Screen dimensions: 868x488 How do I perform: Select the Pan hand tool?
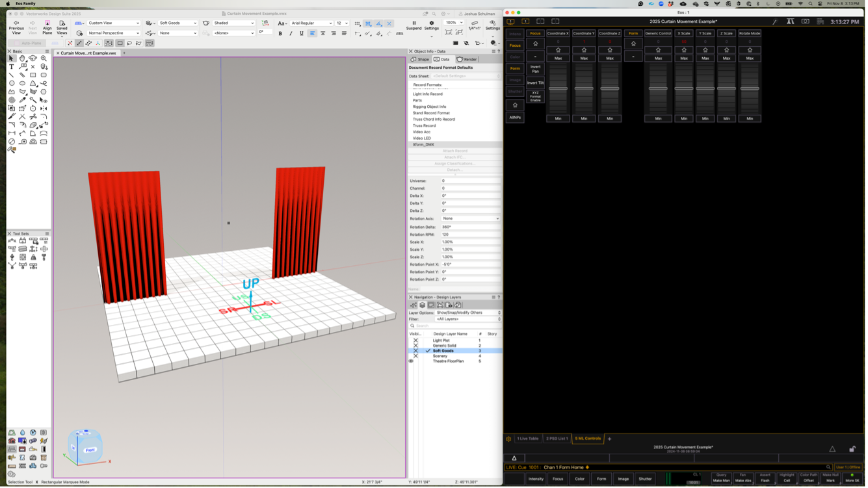[22, 58]
